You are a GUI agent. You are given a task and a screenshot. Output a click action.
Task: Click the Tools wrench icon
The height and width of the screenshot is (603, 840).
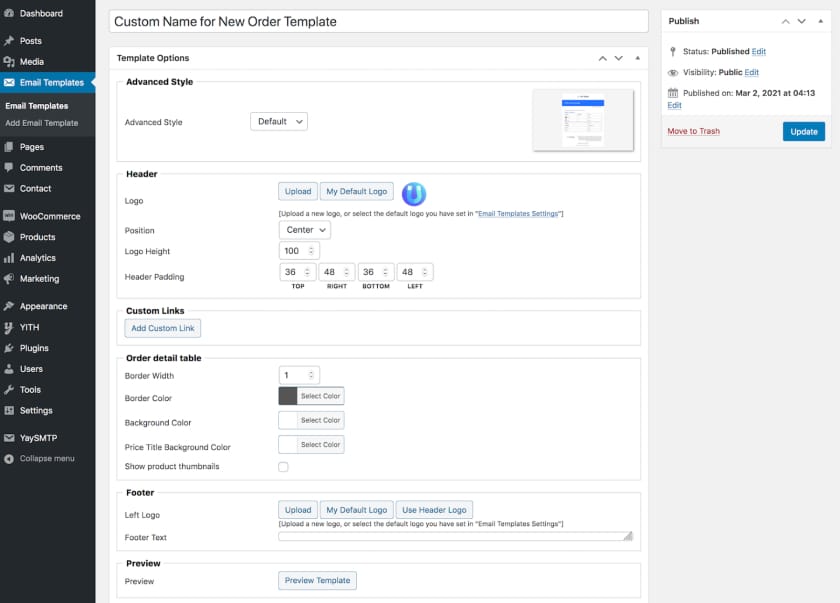9,390
